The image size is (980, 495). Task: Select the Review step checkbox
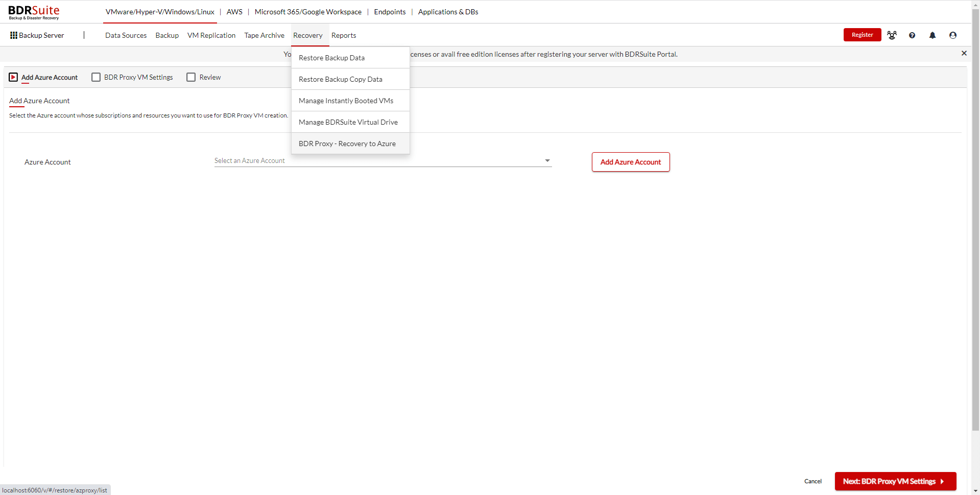coord(191,77)
